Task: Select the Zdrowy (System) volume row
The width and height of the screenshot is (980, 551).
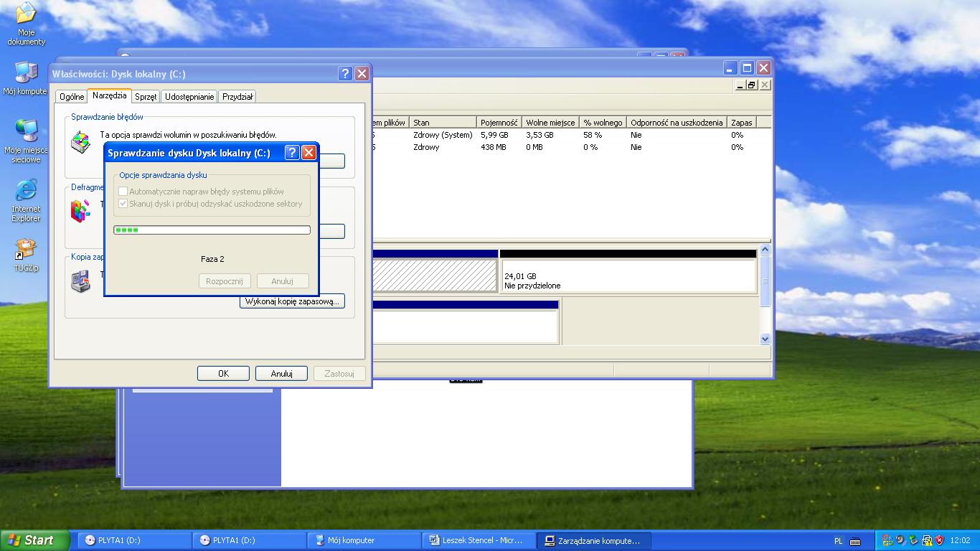Action: point(572,135)
